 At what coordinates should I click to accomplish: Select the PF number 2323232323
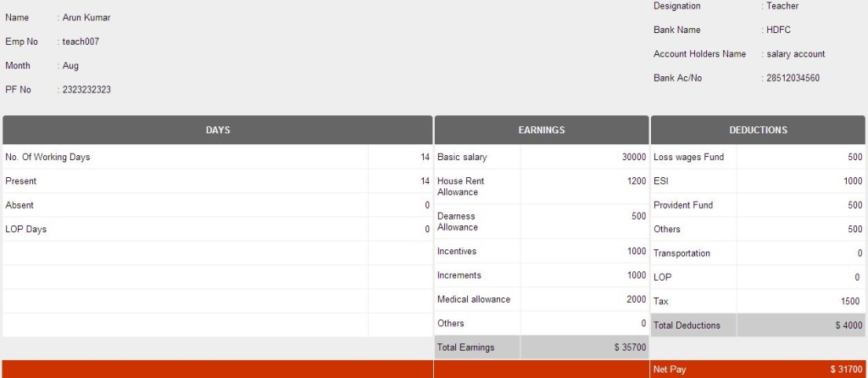[86, 90]
